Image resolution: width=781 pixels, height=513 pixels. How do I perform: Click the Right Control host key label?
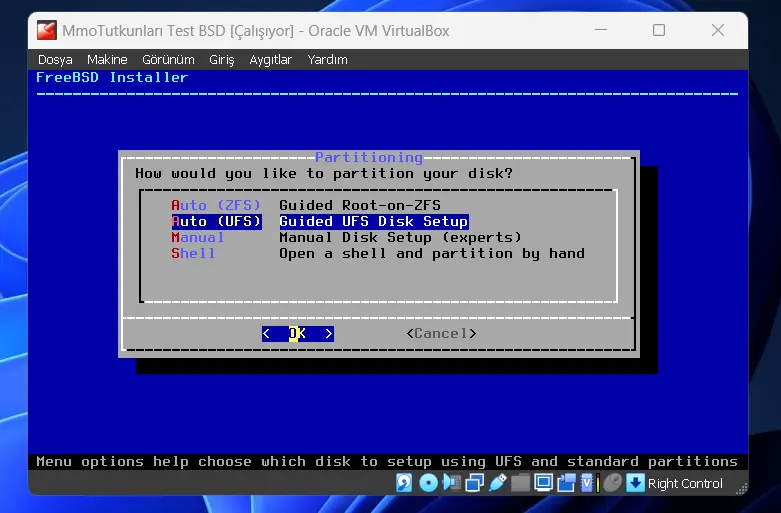[x=685, y=483]
